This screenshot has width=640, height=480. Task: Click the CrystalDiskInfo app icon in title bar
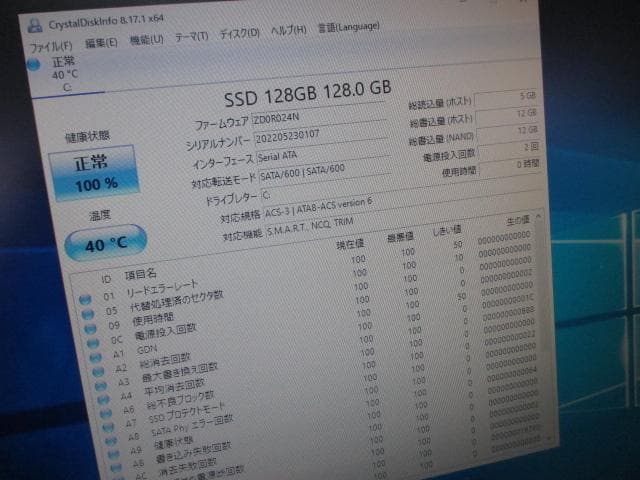click(x=35, y=26)
